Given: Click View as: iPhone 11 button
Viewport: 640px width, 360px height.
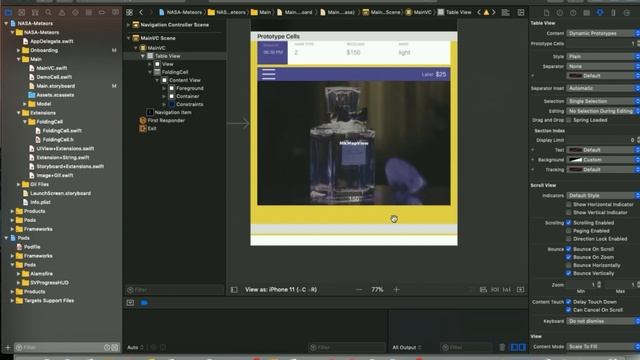Looking at the screenshot, I should coord(281,289).
